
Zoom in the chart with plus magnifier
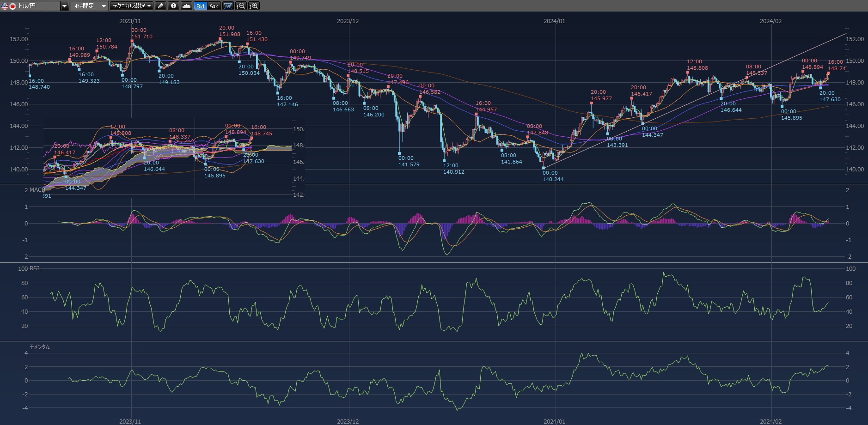tap(254, 6)
